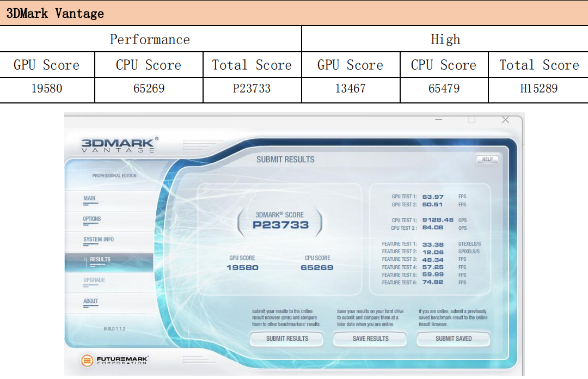Open the ABOUT section
The image size is (588, 379).
(x=90, y=301)
